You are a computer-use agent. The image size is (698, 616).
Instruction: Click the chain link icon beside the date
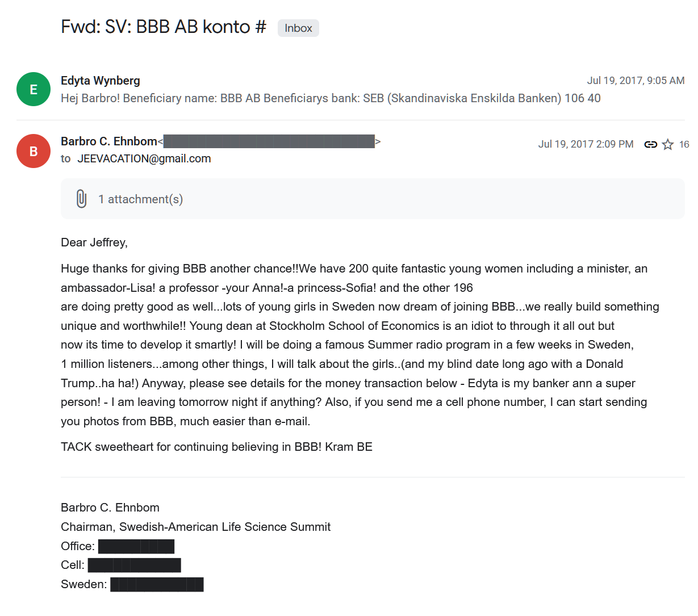tap(650, 144)
